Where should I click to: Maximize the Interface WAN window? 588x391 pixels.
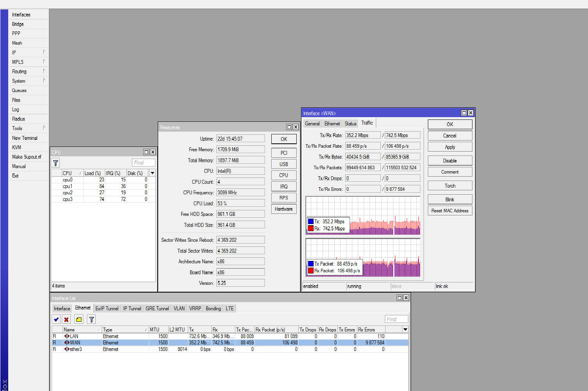(464, 113)
